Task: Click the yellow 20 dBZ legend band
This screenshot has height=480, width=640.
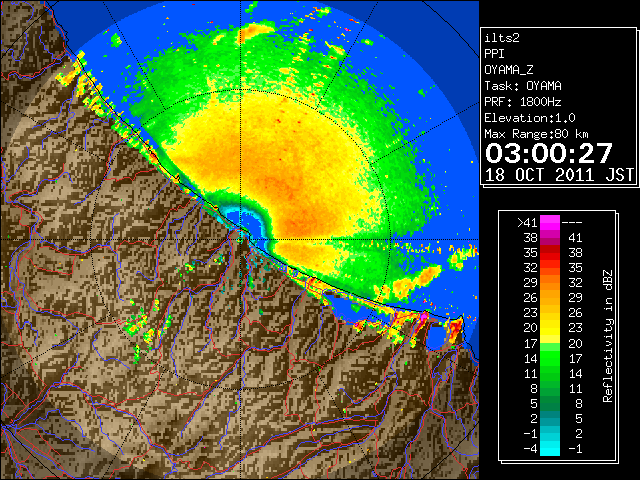Action: pyautogui.click(x=550, y=328)
